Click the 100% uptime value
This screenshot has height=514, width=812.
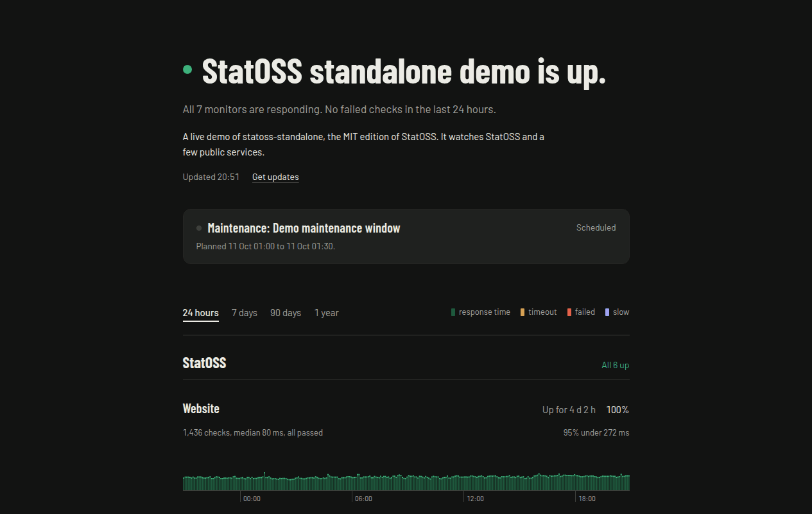click(x=618, y=410)
